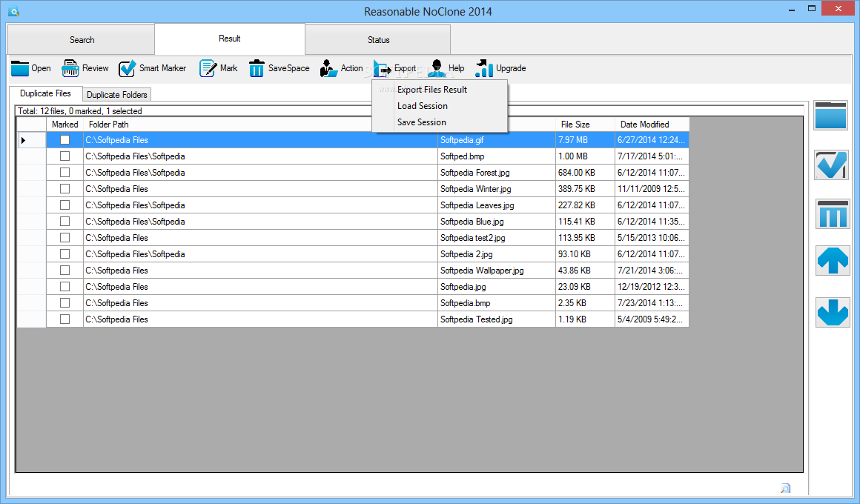Click the 227.82 KB file size cell
This screenshot has height=504, width=860.
[585, 205]
